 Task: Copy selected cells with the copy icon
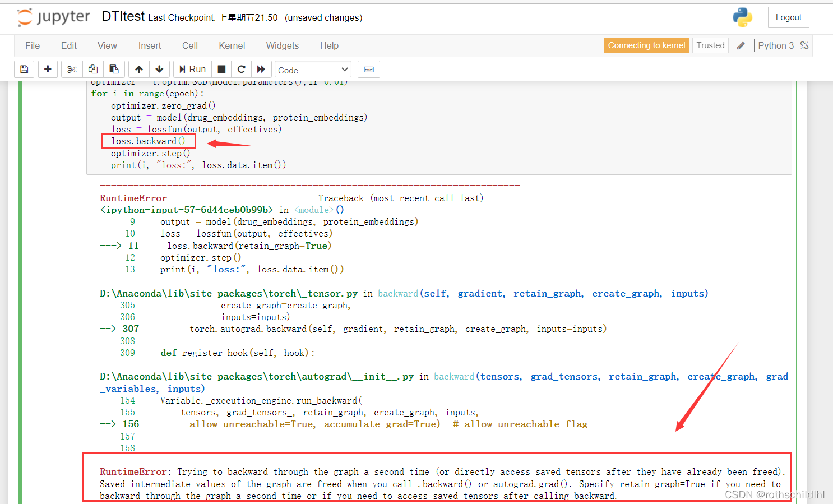93,69
